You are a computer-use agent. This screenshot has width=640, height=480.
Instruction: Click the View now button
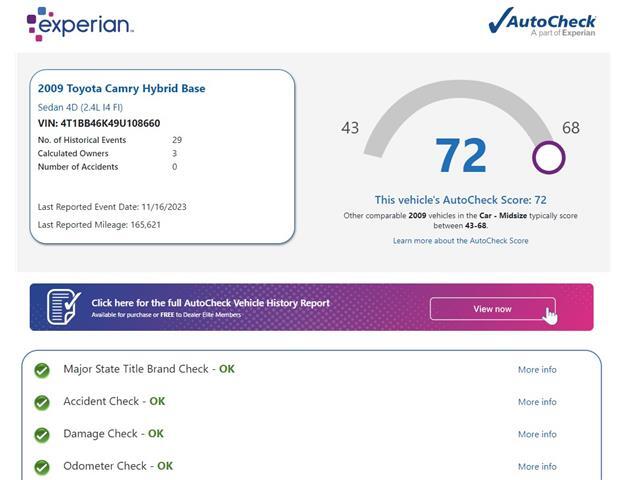(x=493, y=309)
